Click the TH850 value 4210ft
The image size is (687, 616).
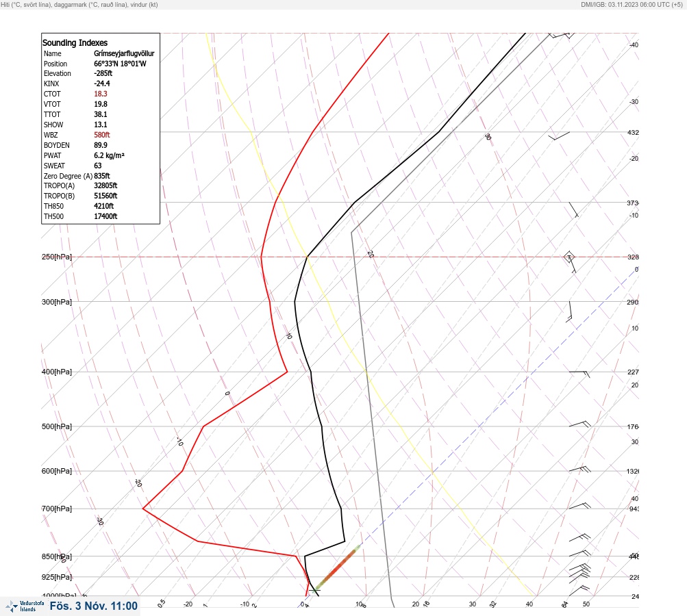(104, 206)
